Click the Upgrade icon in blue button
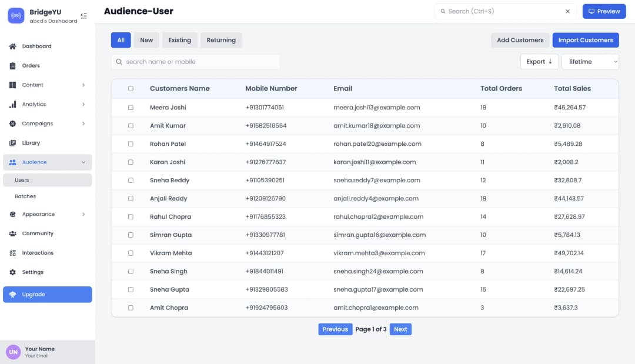Viewport: 635px width, 364px height. pos(12,295)
